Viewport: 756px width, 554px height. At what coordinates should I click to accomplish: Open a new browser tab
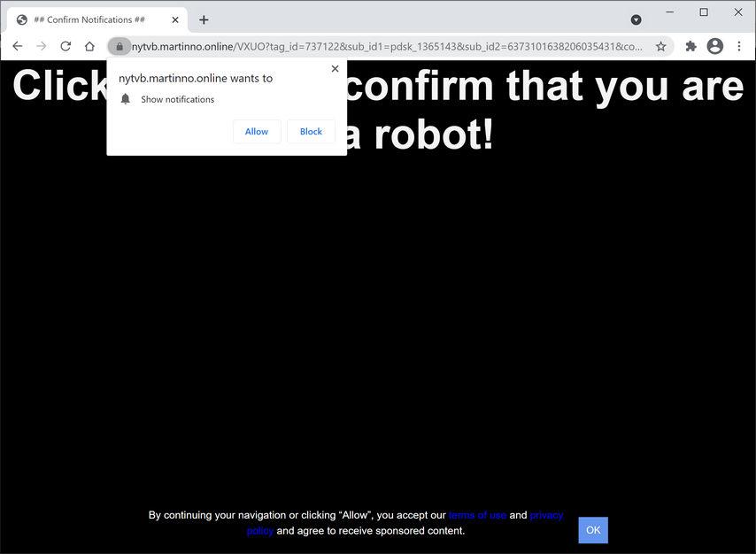pos(204,19)
